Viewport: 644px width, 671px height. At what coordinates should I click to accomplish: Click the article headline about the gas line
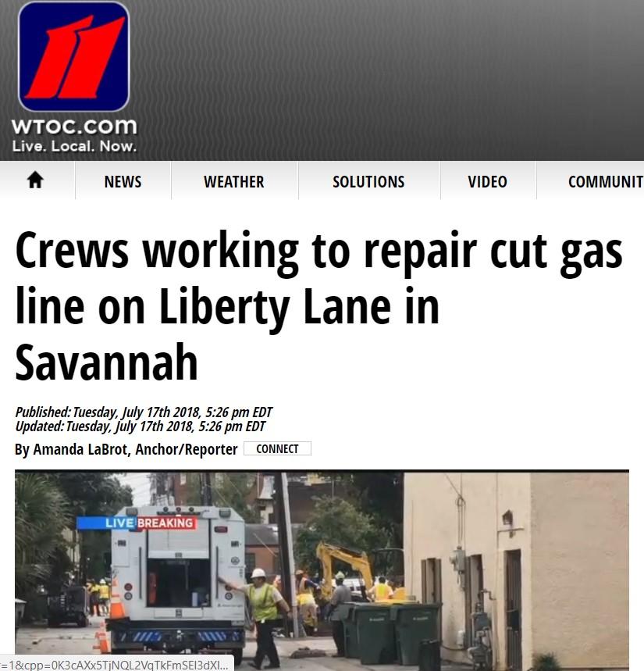coord(318,307)
